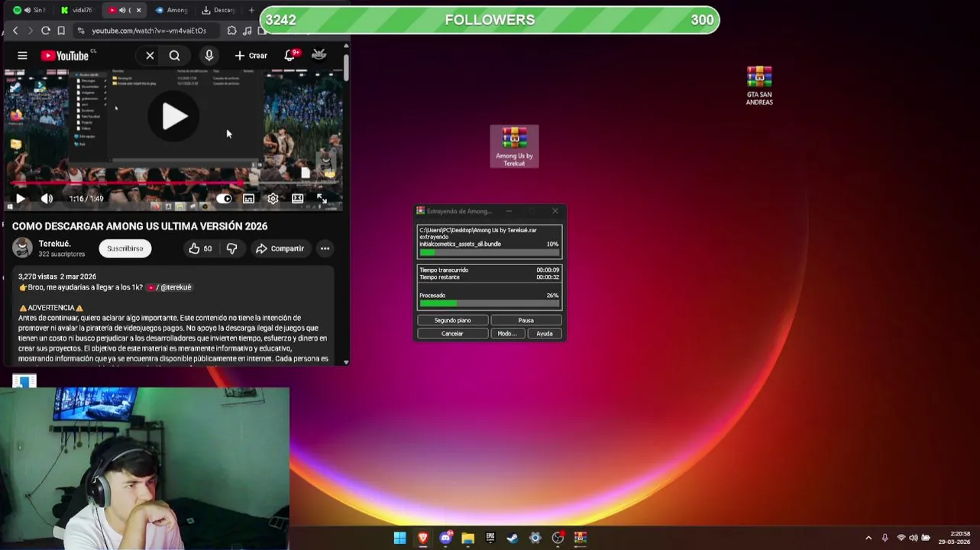Bookmark this page with the bookmark icon
This screenshot has height=550, width=980.
tap(61, 31)
